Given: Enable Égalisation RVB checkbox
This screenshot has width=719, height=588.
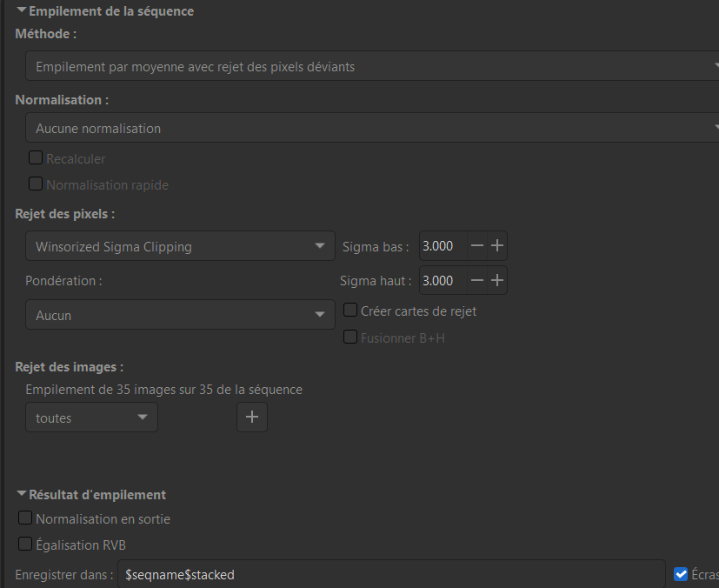Looking at the screenshot, I should [x=25, y=545].
